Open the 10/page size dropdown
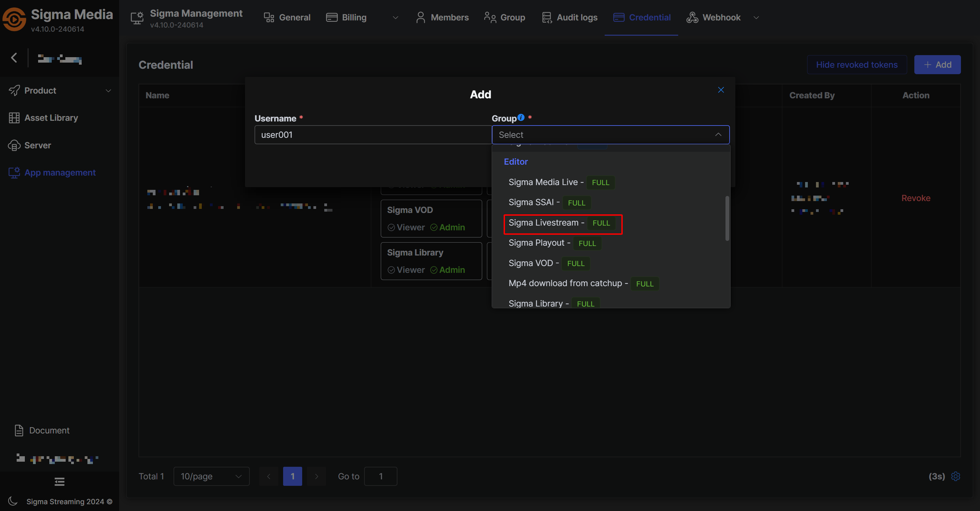This screenshot has height=511, width=980. tap(211, 476)
